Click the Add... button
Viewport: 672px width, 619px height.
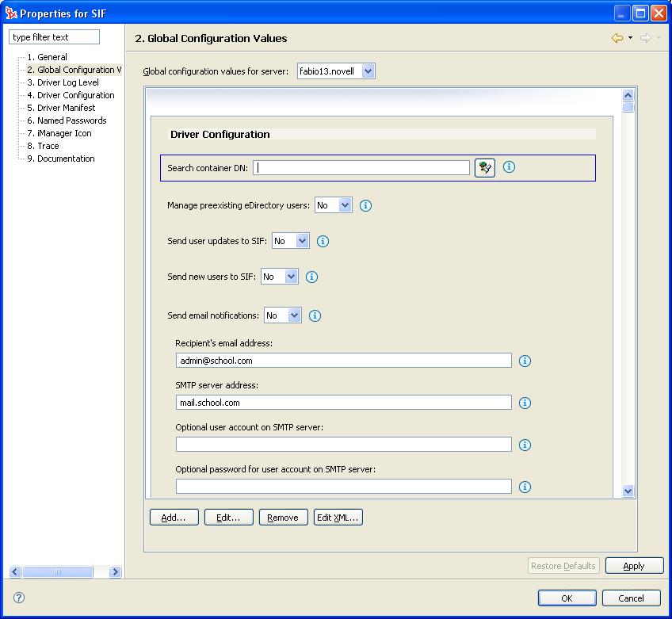tap(174, 518)
